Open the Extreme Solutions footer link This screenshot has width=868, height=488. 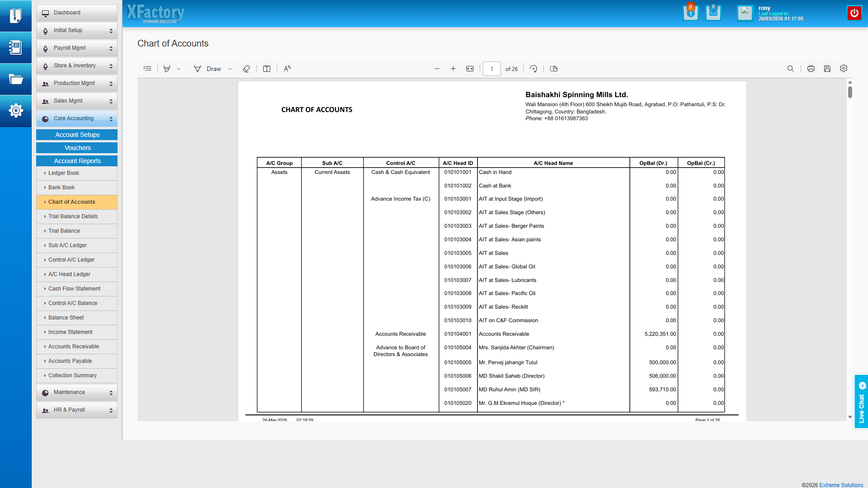pos(841,485)
